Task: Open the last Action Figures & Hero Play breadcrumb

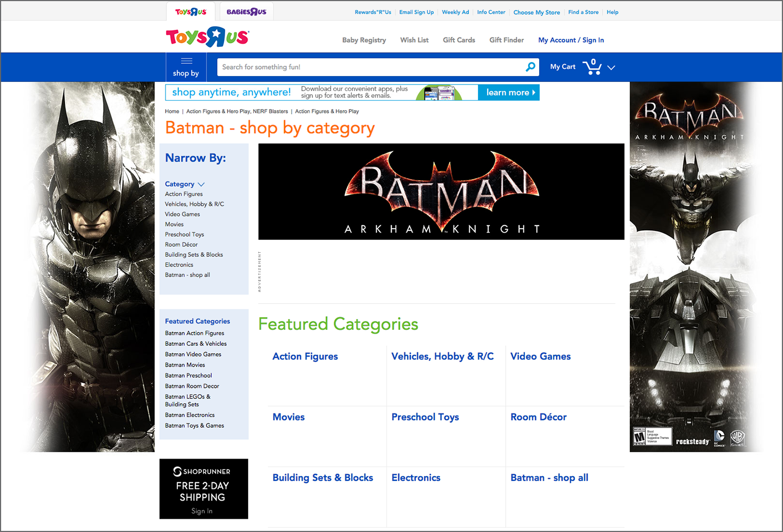Action: point(327,111)
